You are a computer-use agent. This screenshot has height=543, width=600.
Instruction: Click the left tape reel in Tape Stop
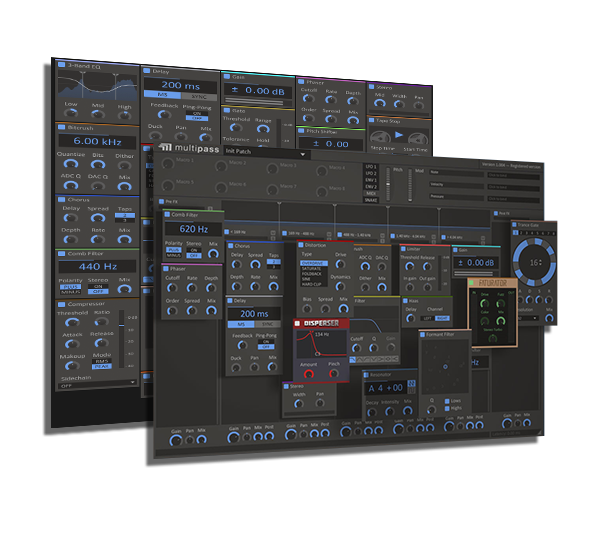(380, 137)
